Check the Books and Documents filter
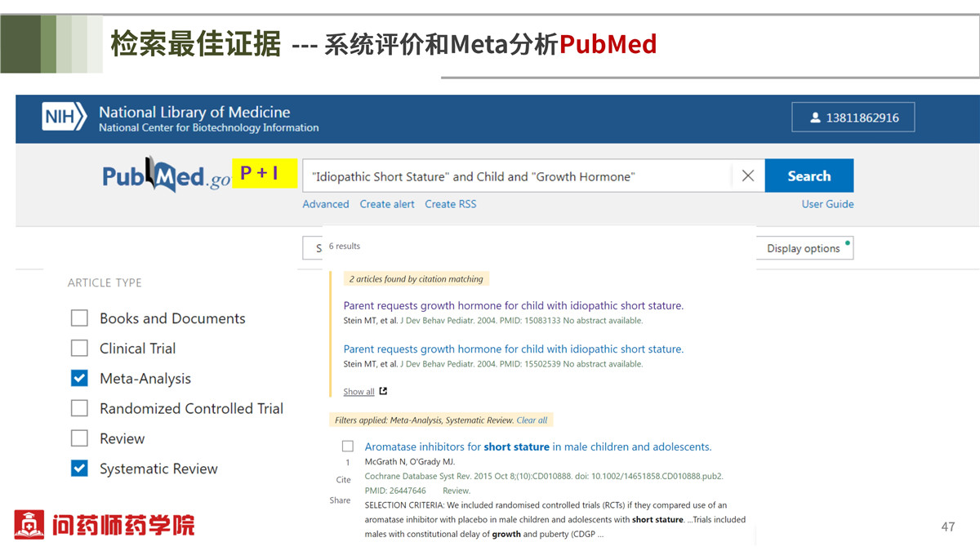 click(x=79, y=318)
